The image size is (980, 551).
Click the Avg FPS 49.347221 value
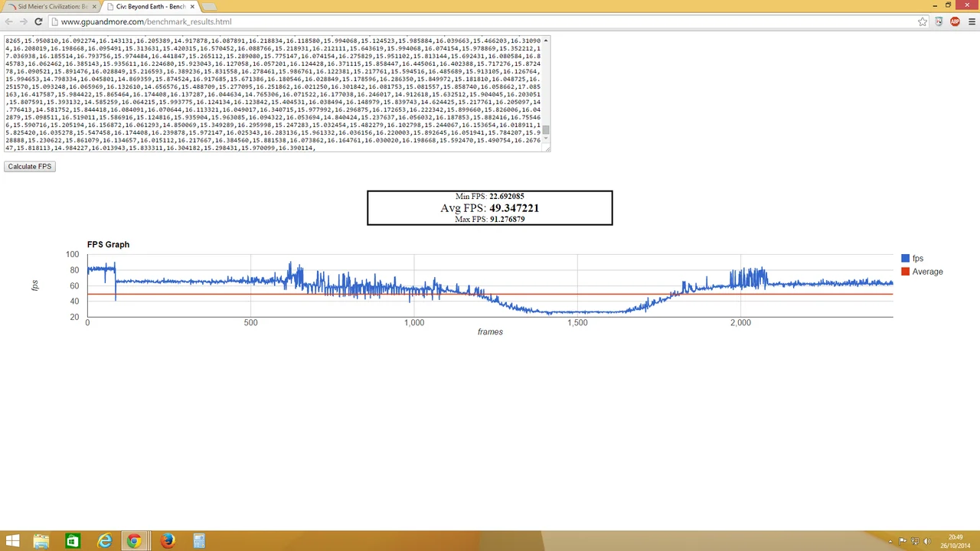pyautogui.click(x=514, y=208)
